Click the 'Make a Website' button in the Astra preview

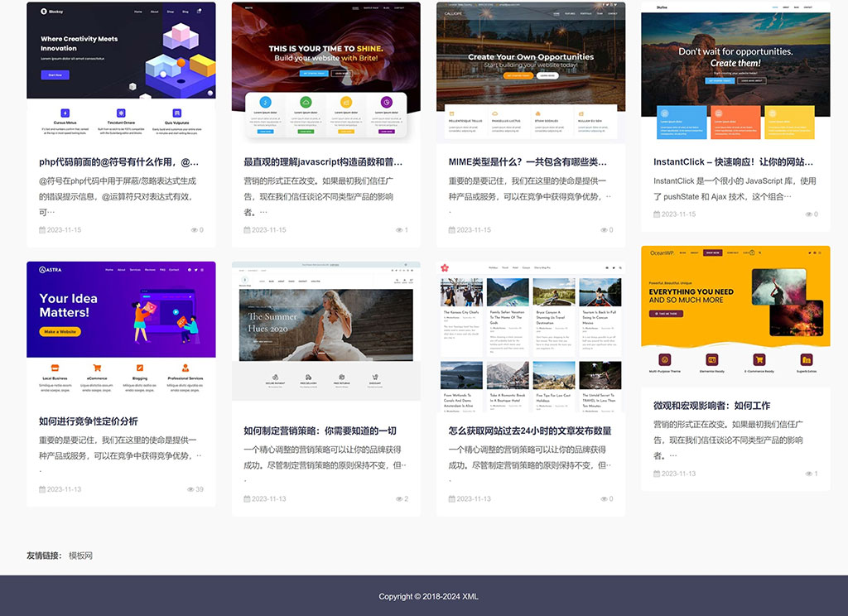tap(60, 331)
